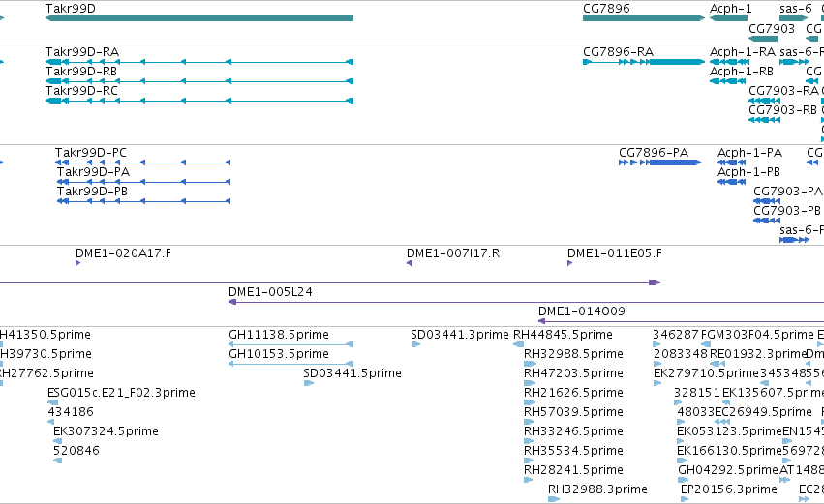Select the Acph-1-PB protein label
The image size is (824, 504).
pos(748,172)
